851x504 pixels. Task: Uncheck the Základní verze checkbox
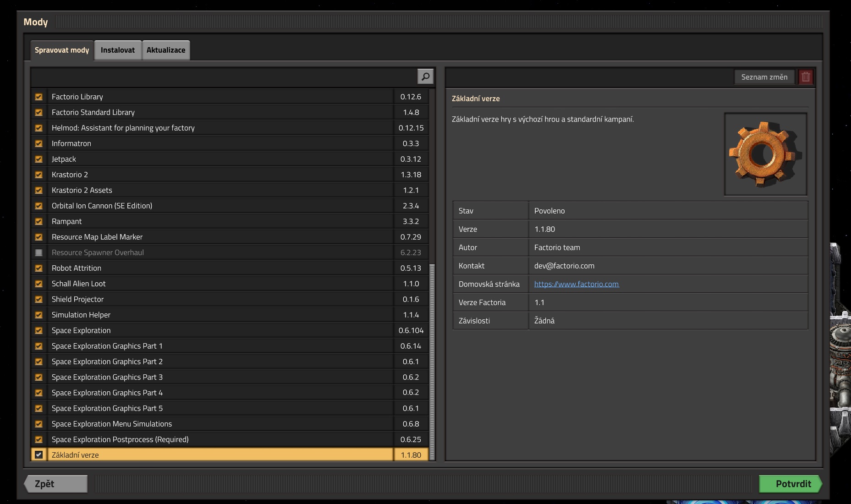(x=39, y=455)
